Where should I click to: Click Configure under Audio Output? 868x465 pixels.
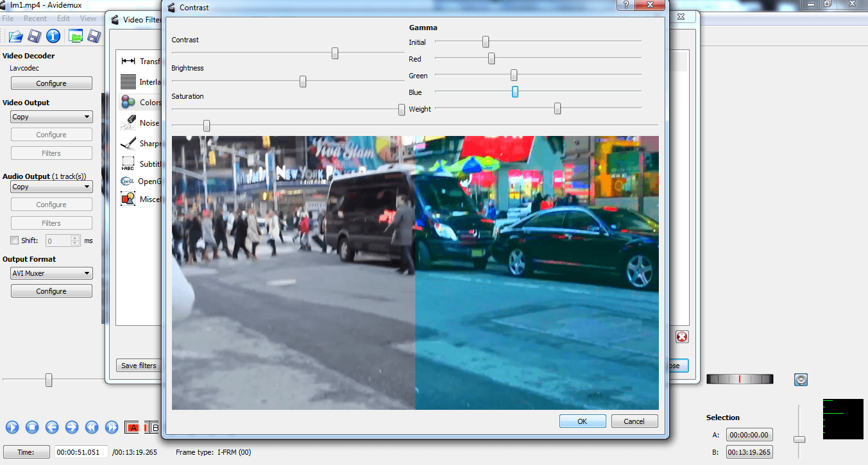pos(51,205)
